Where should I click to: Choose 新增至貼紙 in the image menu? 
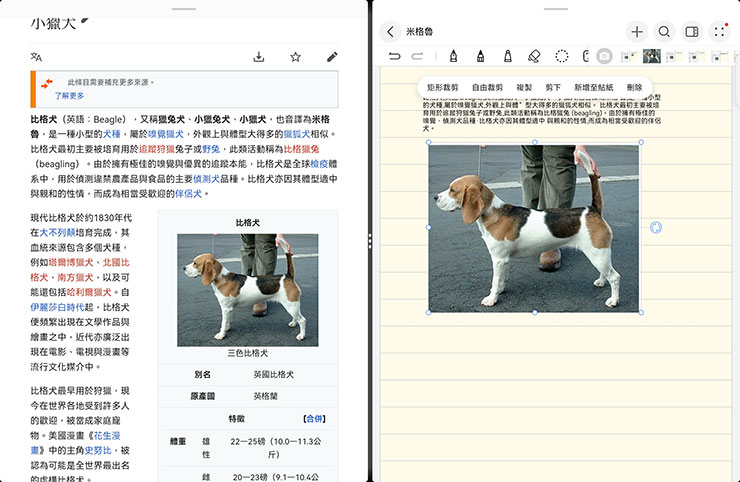point(594,87)
